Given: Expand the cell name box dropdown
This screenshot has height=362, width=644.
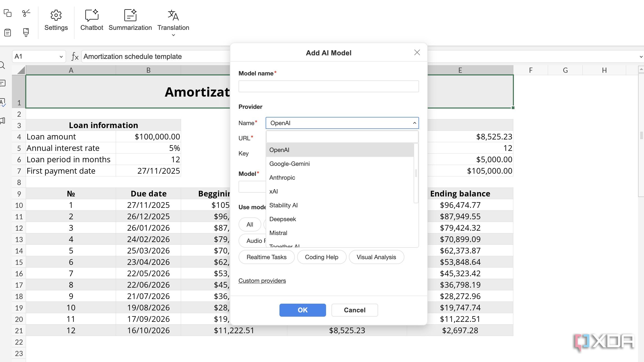Looking at the screenshot, I should (x=61, y=57).
